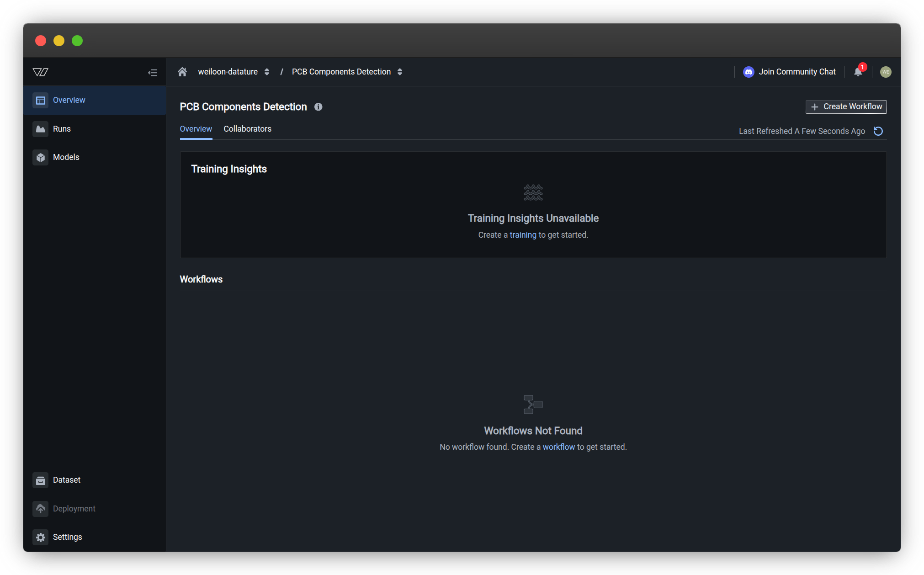The height and width of the screenshot is (575, 924).
Task: Open Runs in sidebar
Action: coord(62,129)
